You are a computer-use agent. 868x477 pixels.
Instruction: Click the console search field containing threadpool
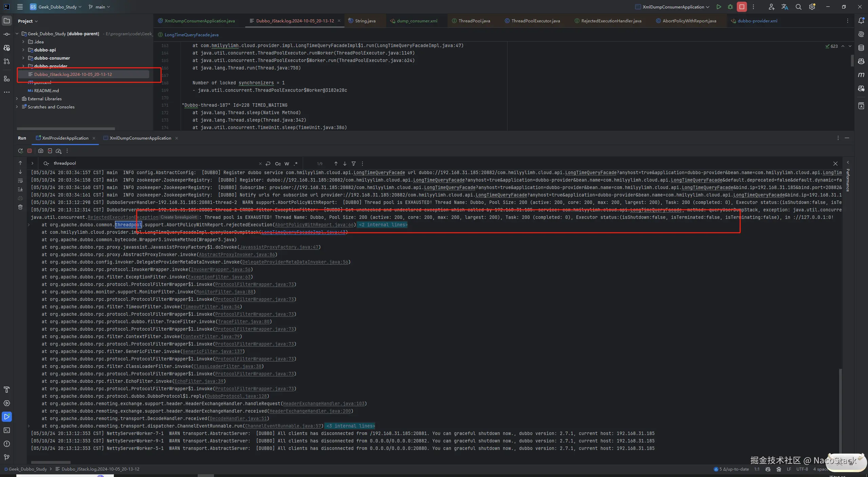[x=154, y=164]
